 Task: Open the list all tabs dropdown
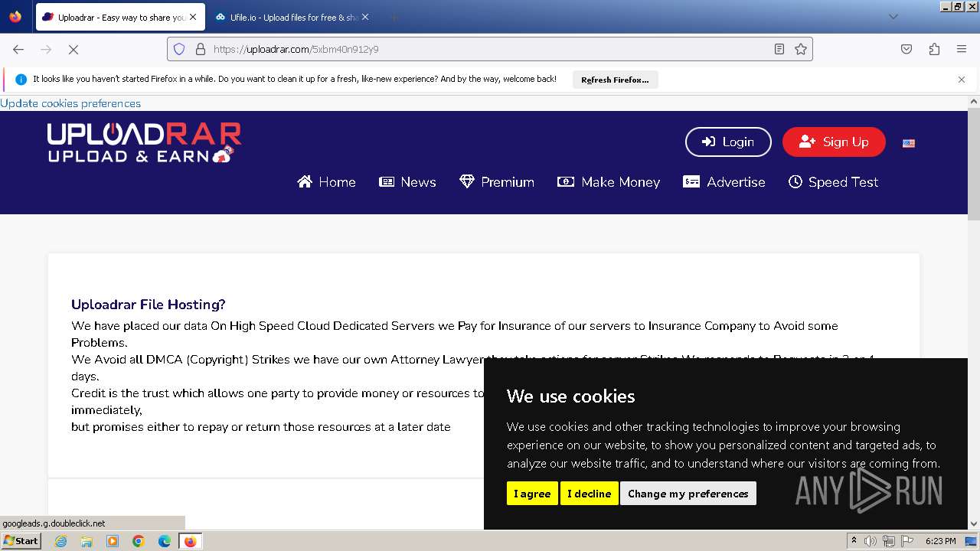(893, 17)
